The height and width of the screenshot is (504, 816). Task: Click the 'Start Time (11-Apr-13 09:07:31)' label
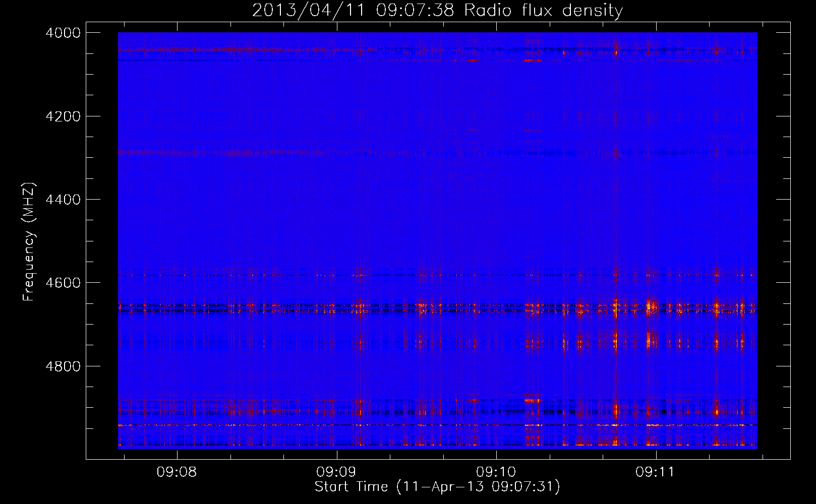(437, 487)
